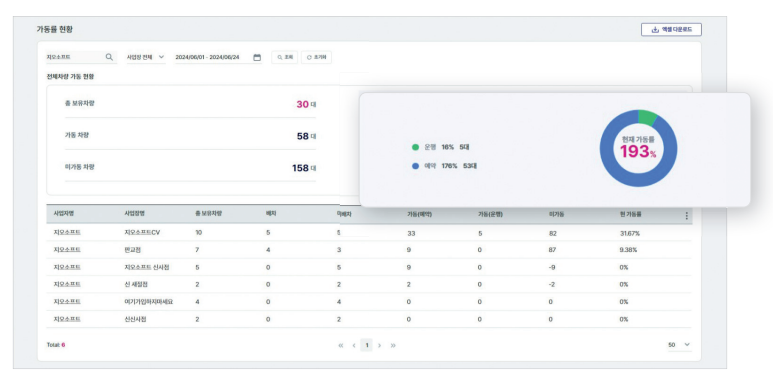Screen dimensions: 773x386
Task: Select the 판교점 branch cell
Action: (x=133, y=250)
